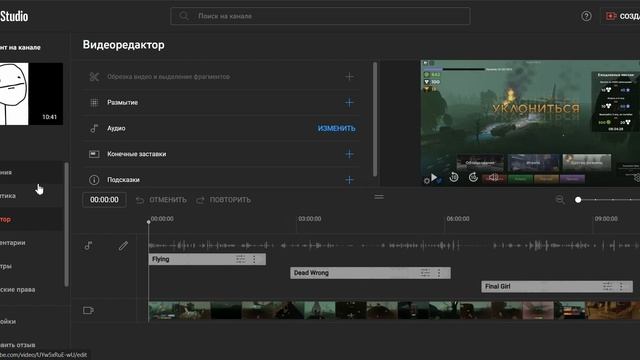Play the video in the preview player

click(x=434, y=178)
